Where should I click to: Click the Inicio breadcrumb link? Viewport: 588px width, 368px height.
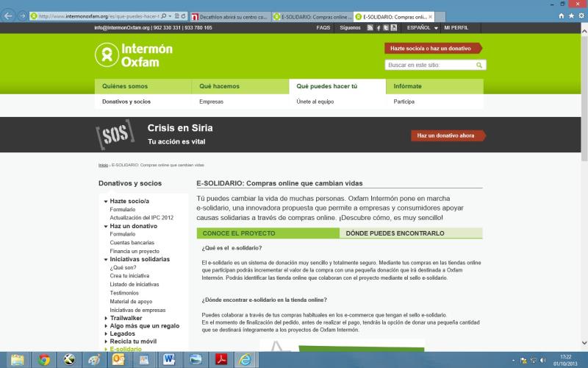click(103, 165)
